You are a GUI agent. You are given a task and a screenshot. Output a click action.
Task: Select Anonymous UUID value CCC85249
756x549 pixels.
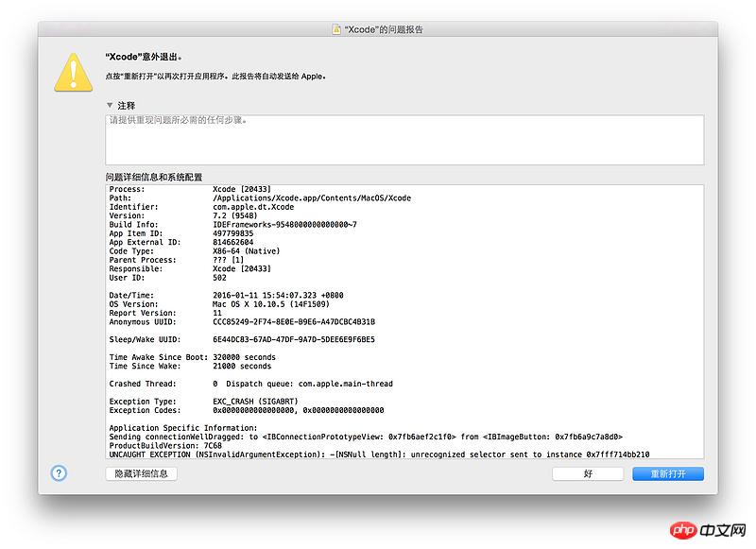tap(294, 321)
